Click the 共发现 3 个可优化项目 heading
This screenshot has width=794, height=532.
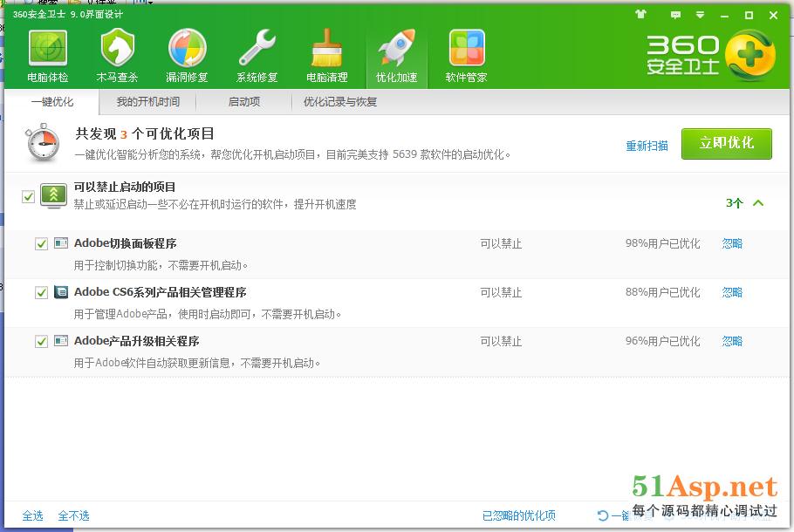[145, 133]
